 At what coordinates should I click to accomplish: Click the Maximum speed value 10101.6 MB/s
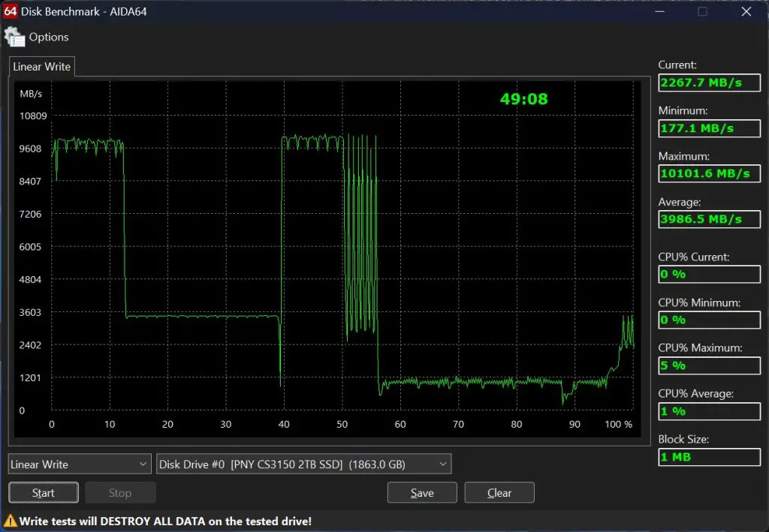709,173
